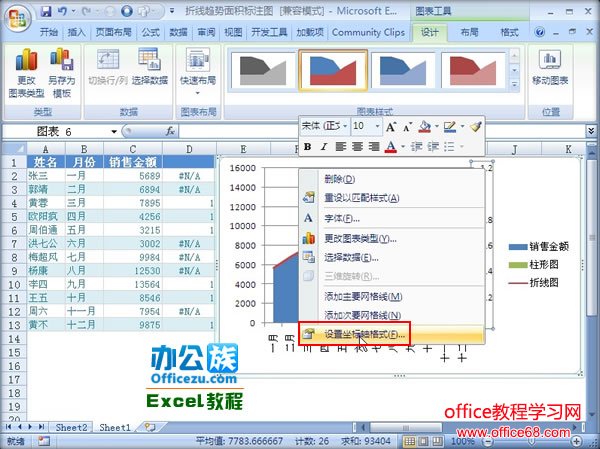Select dark blue chart style thumbnail
600x449 pixels.
(x=403, y=70)
